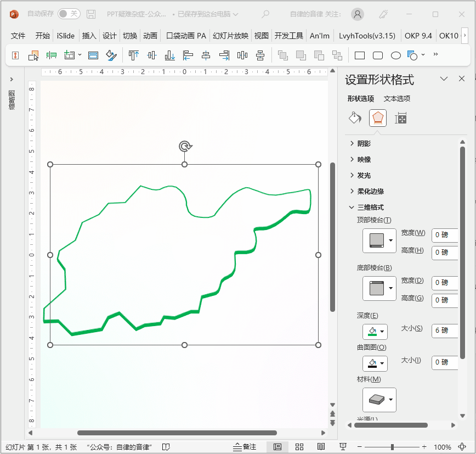Image resolution: width=476 pixels, height=454 pixels.
Task: Switch to the 开始 tab
Action: coord(43,36)
